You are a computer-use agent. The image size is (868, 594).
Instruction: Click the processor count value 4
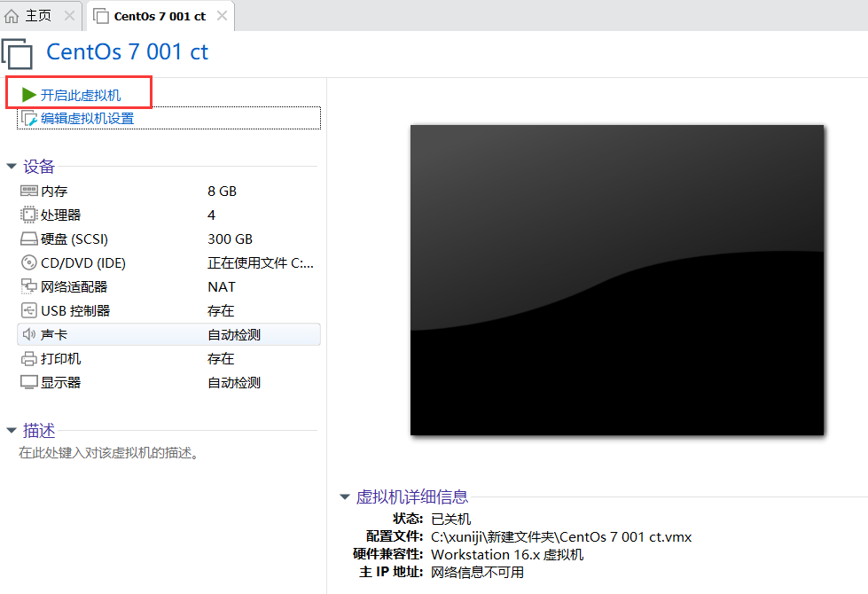click(x=212, y=215)
